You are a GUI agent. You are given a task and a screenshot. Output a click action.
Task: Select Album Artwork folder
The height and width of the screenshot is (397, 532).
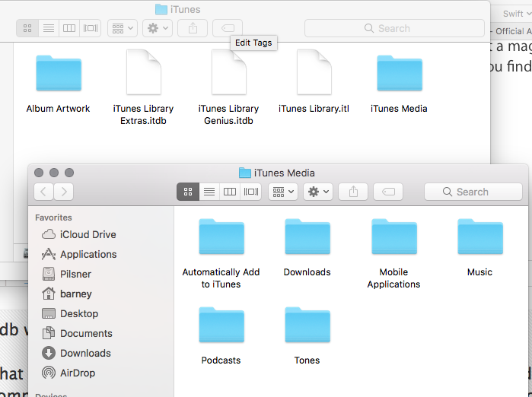point(59,84)
